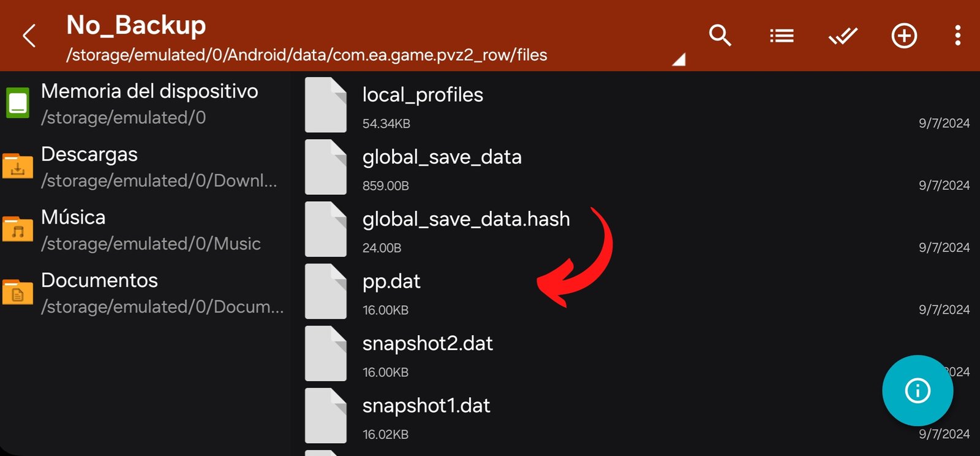Select the snapshot1.dat file name
This screenshot has height=456, width=980.
tap(426, 406)
